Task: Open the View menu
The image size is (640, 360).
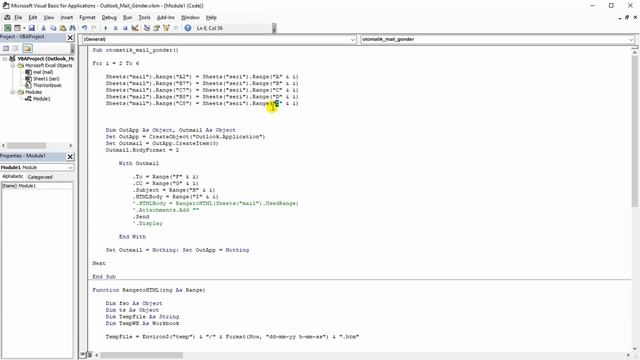Action: tap(49, 18)
